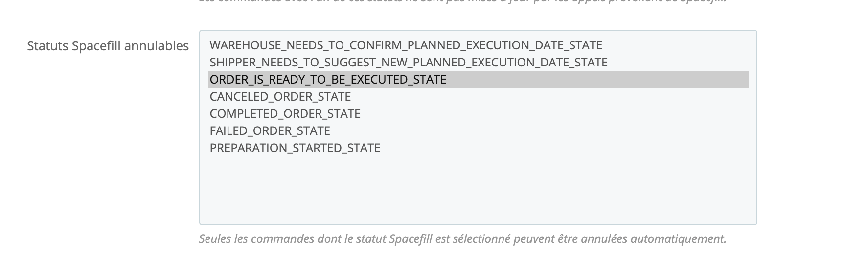Viewport: 868px width, 260px height.
Task: Click the ORDER_IS_READY_TO_BE_EXECUTED_STATE entry
Action: [328, 80]
